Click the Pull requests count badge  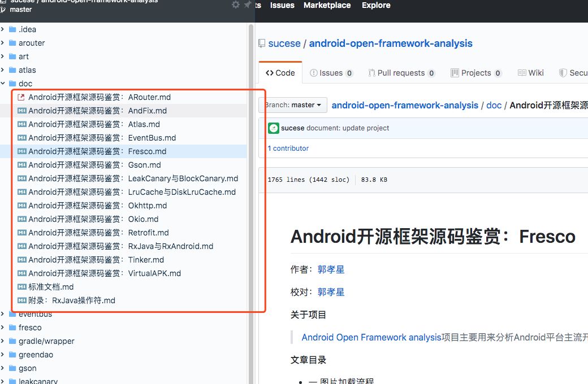click(x=431, y=73)
